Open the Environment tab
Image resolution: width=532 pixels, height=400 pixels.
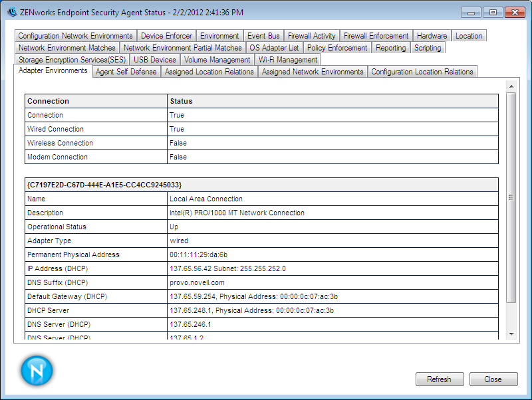(x=219, y=36)
